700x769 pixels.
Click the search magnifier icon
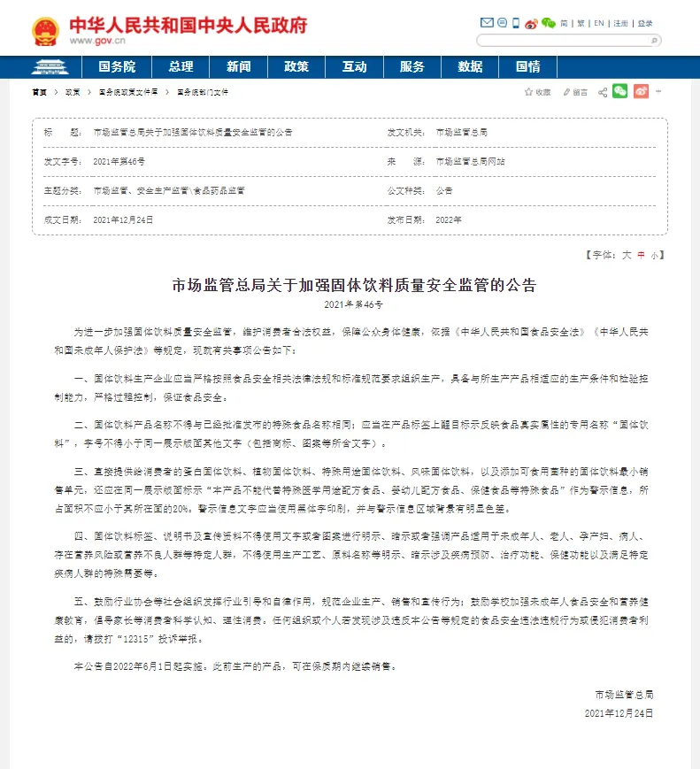tap(654, 40)
